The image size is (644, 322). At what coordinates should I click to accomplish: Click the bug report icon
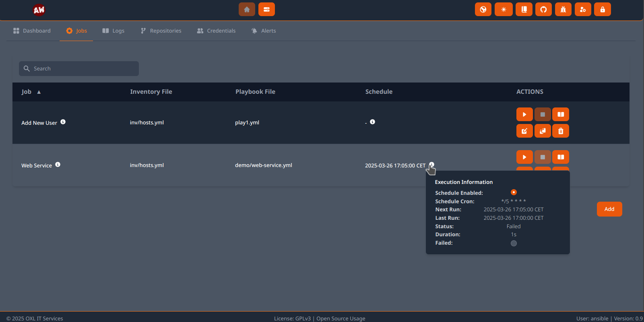(563, 9)
